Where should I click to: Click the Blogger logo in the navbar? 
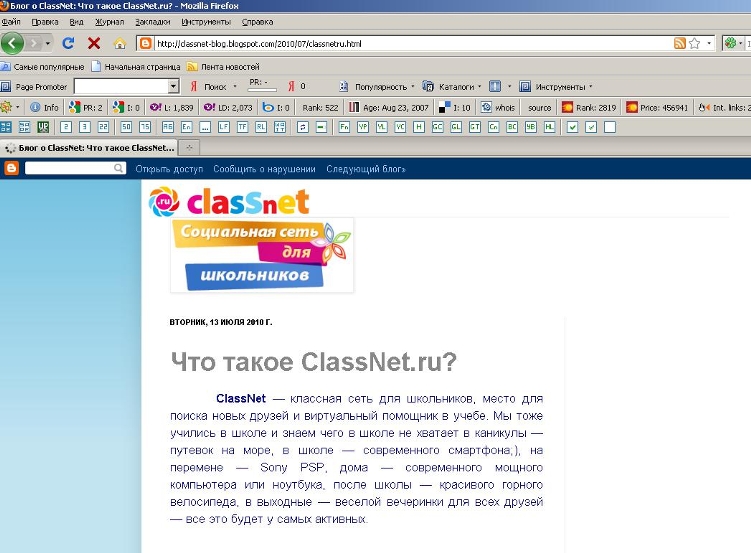coord(11,169)
